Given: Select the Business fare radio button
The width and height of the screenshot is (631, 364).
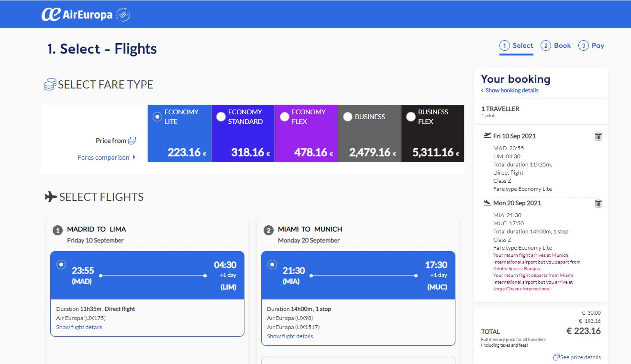Looking at the screenshot, I should pyautogui.click(x=348, y=117).
